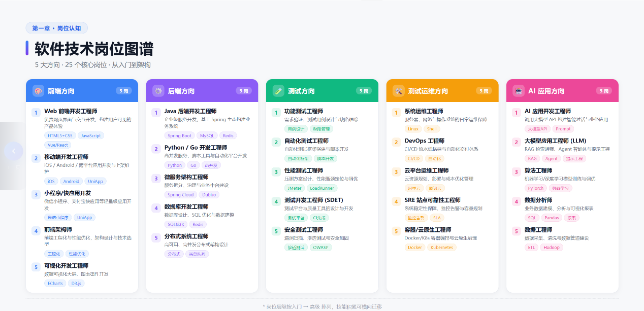
Task: Click the palette icon in 前端方向 header
Action: click(x=38, y=91)
